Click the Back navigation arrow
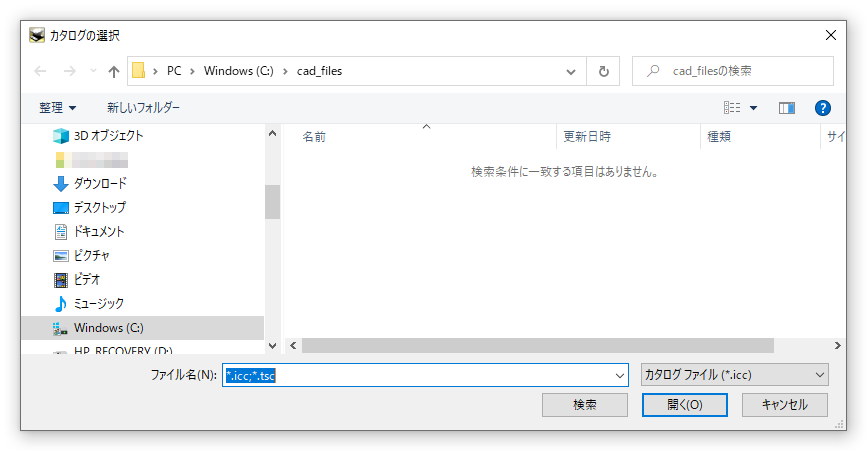This screenshot has height=451, width=867. 40,71
